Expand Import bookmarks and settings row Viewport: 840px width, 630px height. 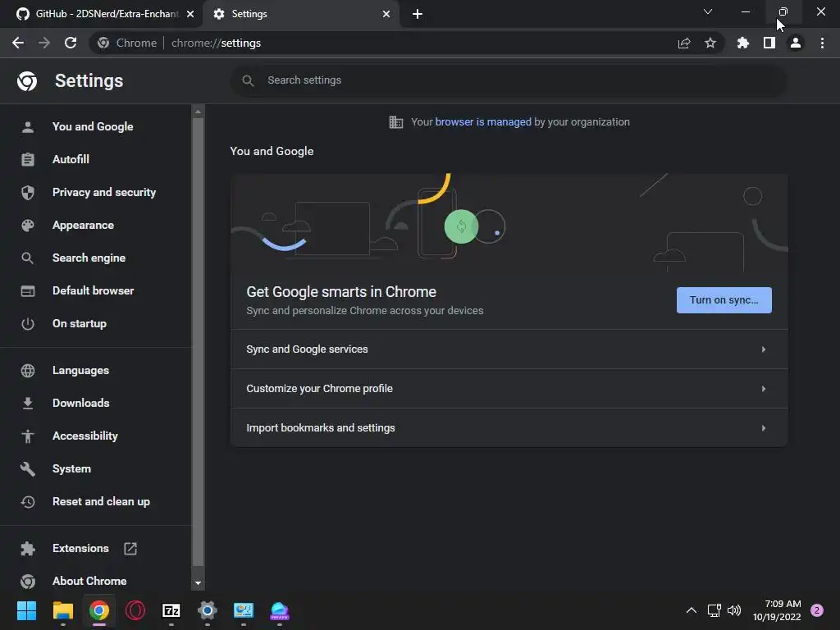509,428
